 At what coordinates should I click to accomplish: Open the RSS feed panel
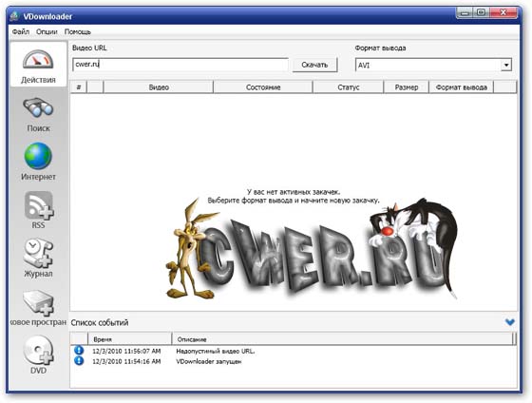click(38, 210)
